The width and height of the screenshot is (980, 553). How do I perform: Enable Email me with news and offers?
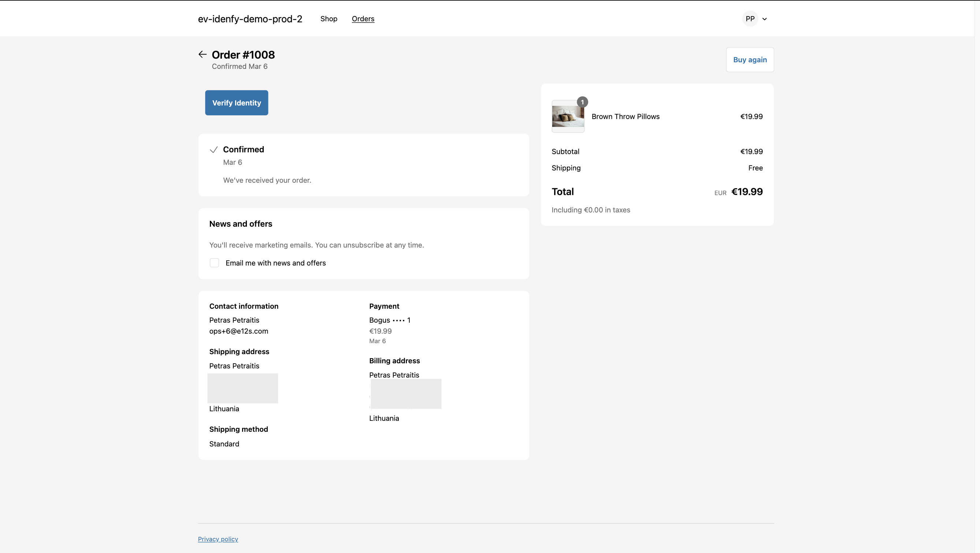pos(214,263)
